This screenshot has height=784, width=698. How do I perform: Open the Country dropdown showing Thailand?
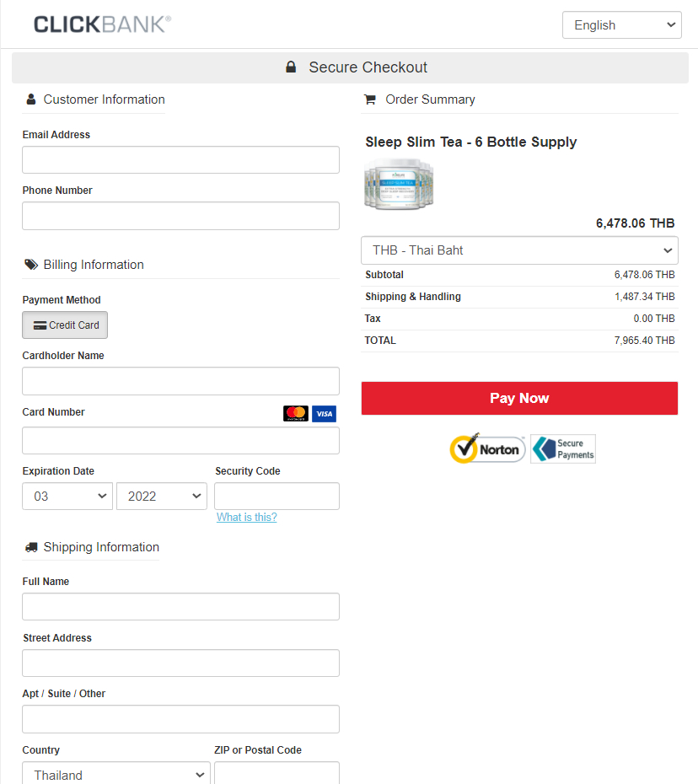(116, 774)
